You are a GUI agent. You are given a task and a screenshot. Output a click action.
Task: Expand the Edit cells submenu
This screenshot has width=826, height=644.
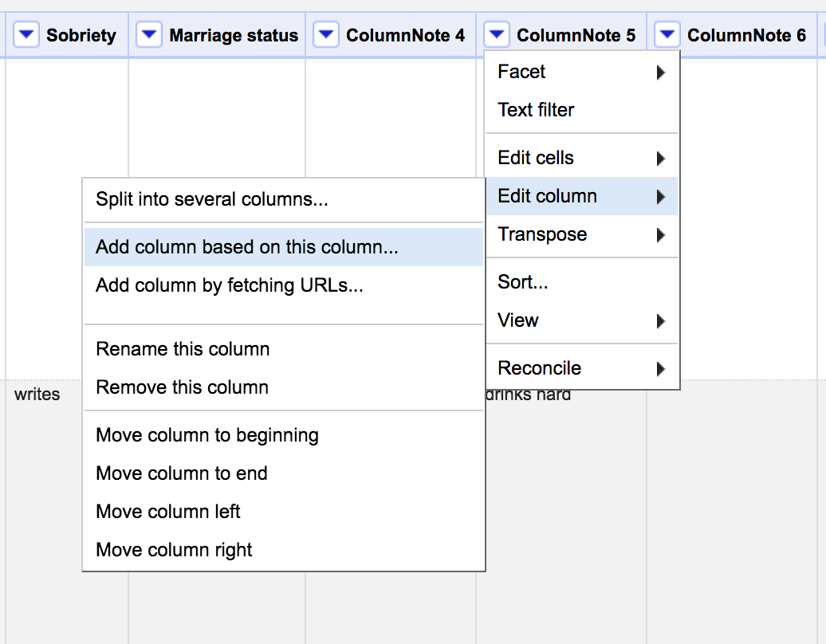click(x=581, y=158)
